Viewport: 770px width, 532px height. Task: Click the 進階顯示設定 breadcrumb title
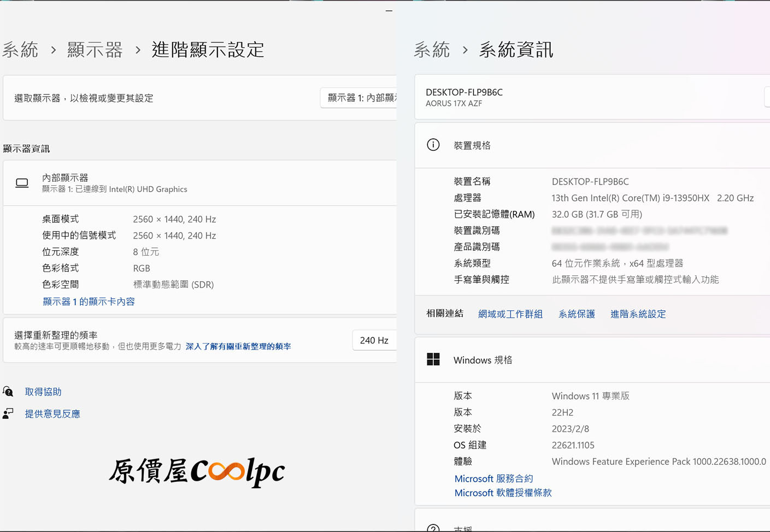pos(208,50)
